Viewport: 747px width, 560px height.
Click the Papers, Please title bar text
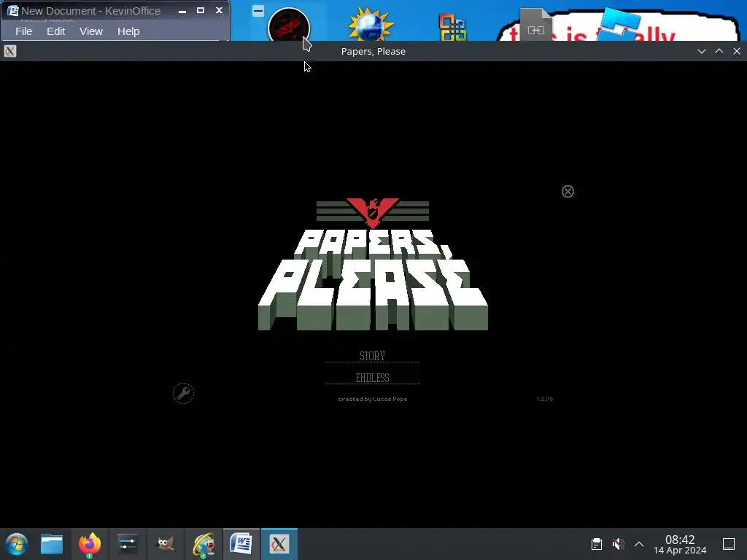[x=373, y=51]
